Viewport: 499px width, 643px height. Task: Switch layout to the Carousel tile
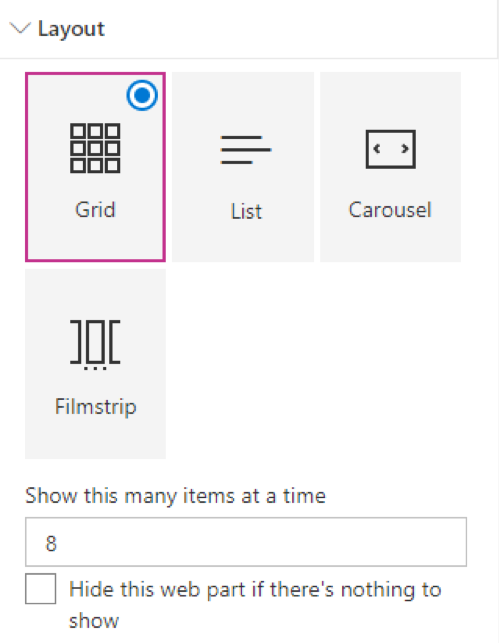pos(390,167)
